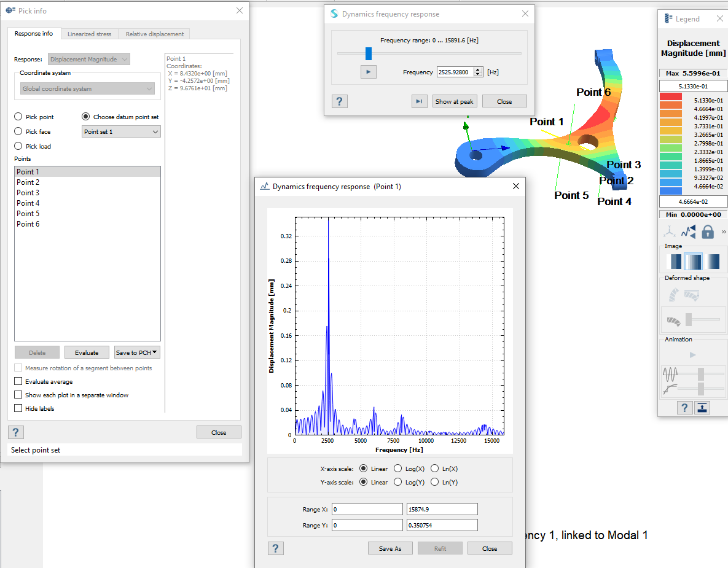Click the Range Y maximum field 0.350754

pyautogui.click(x=442, y=525)
